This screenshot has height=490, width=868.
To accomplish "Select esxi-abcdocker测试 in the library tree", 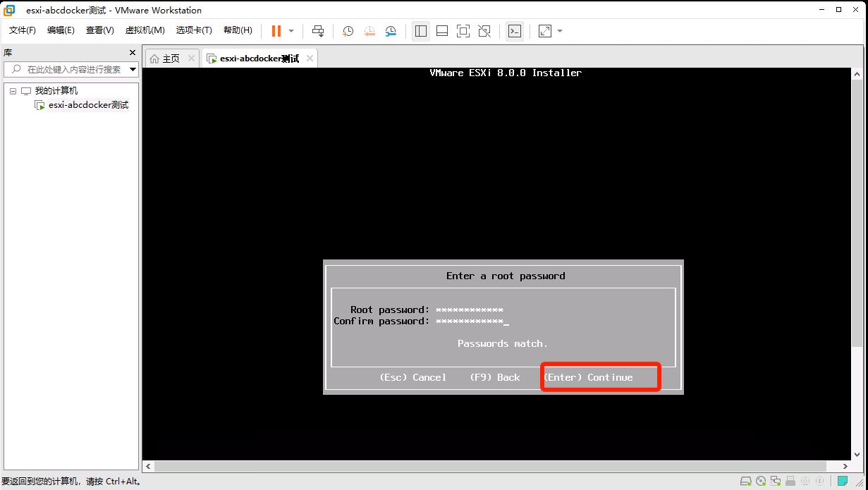I will [x=88, y=105].
